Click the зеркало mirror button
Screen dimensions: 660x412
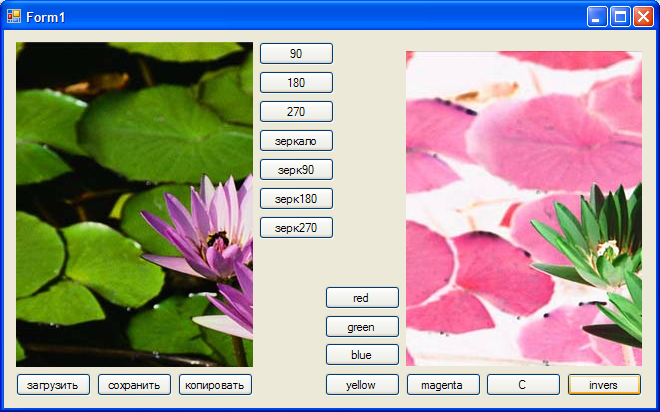[x=296, y=141]
